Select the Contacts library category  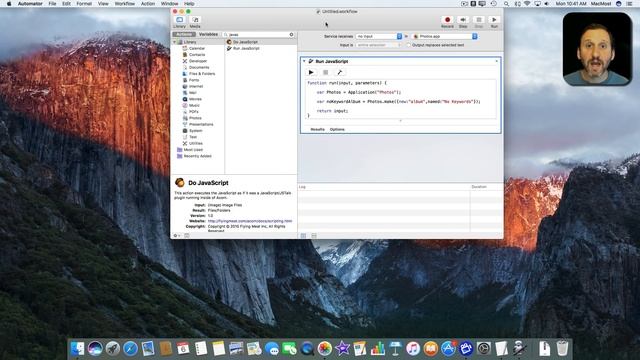point(197,55)
